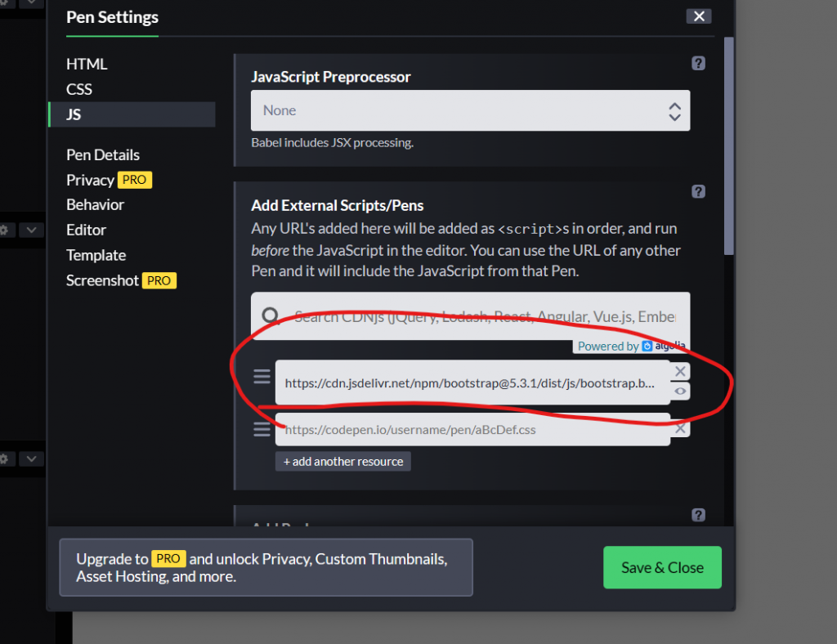Expand the lower editor panel chevron
The width and height of the screenshot is (837, 644).
coord(31,458)
